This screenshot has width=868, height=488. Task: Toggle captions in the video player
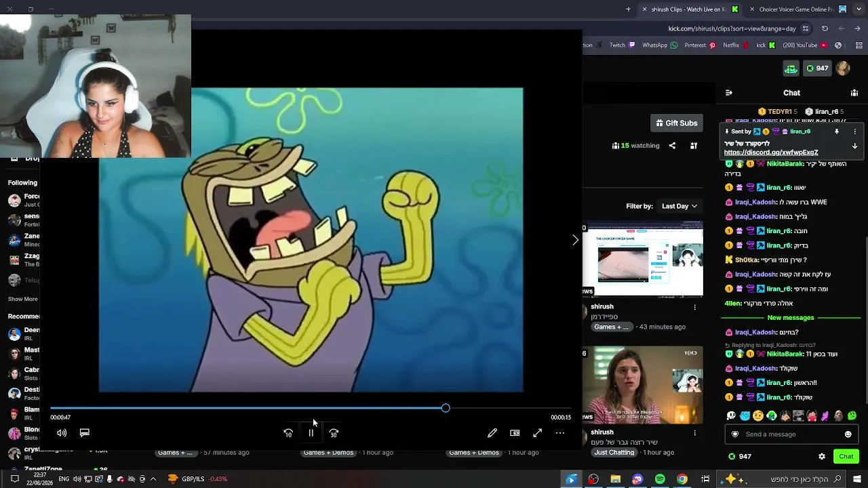pyautogui.click(x=85, y=432)
